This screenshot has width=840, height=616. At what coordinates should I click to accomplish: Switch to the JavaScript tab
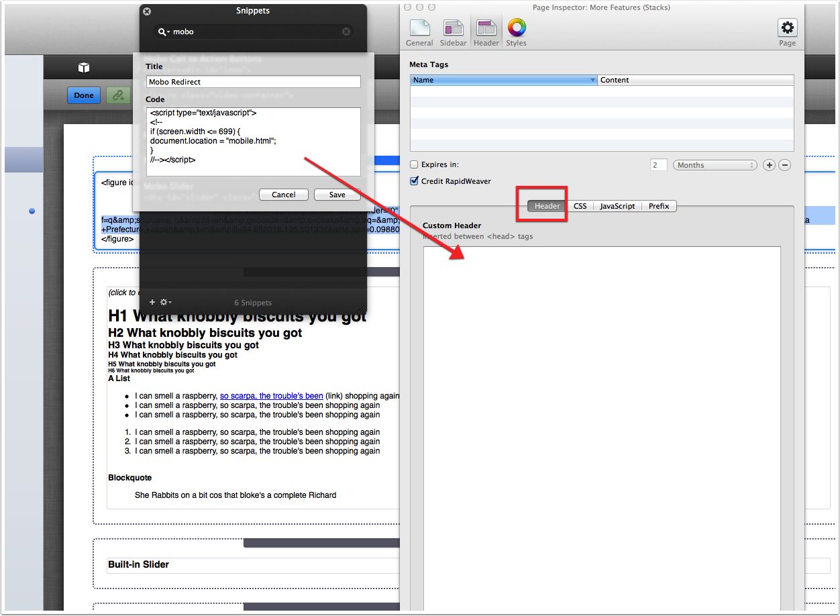pyautogui.click(x=617, y=206)
